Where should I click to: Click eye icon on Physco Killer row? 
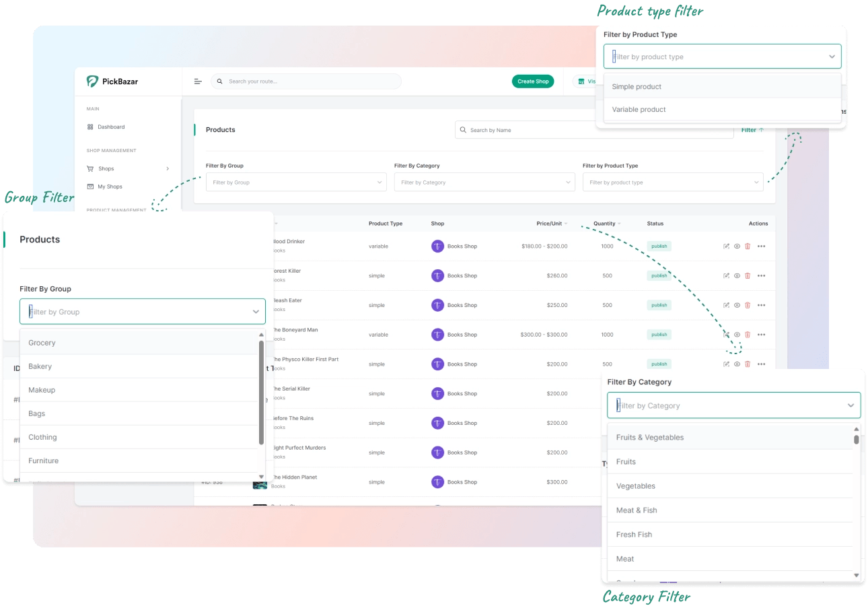click(x=737, y=364)
